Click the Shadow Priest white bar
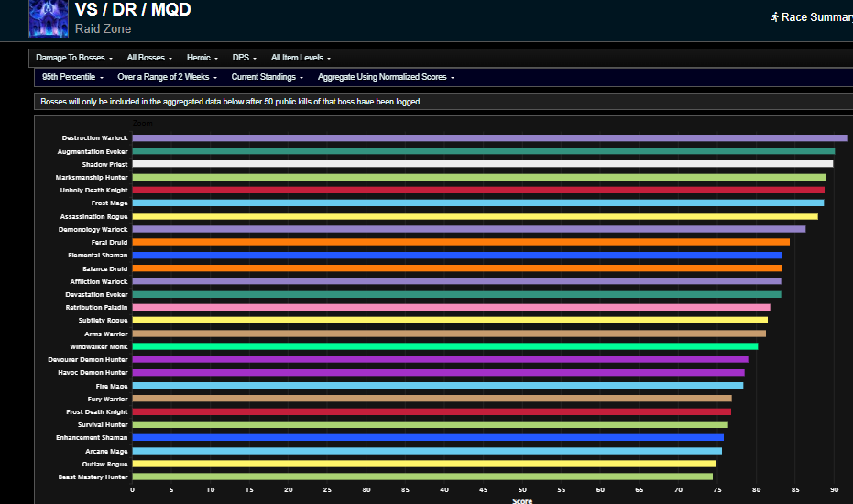Screen dimensions: 853x504 (x=483, y=164)
